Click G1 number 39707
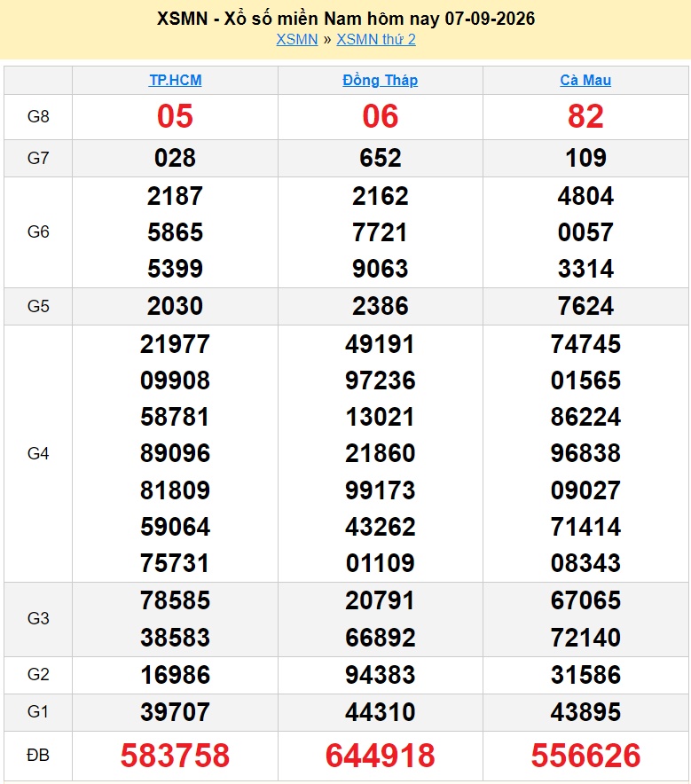Image resolution: width=691 pixels, height=784 pixels. click(x=175, y=712)
